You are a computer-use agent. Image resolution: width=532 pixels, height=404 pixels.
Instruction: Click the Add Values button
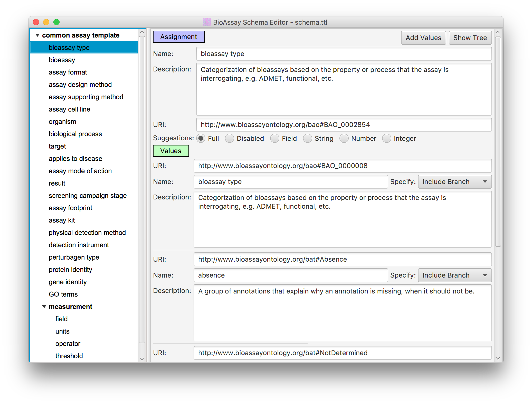(x=423, y=38)
